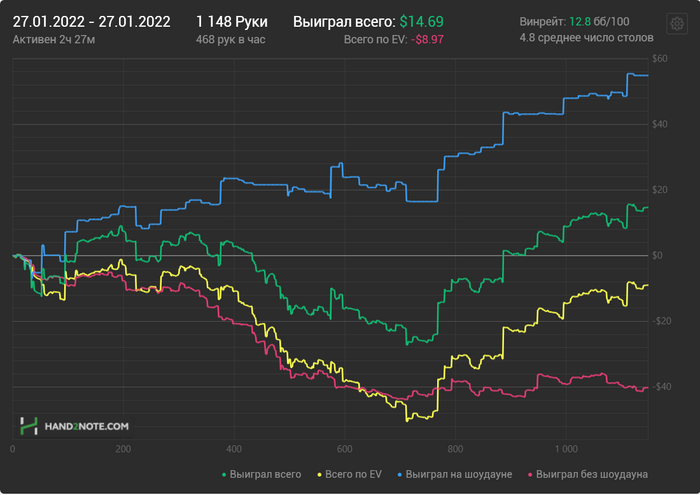Click the $20 y-axis label
Image resolution: width=700 pixels, height=495 pixels.
coord(660,190)
